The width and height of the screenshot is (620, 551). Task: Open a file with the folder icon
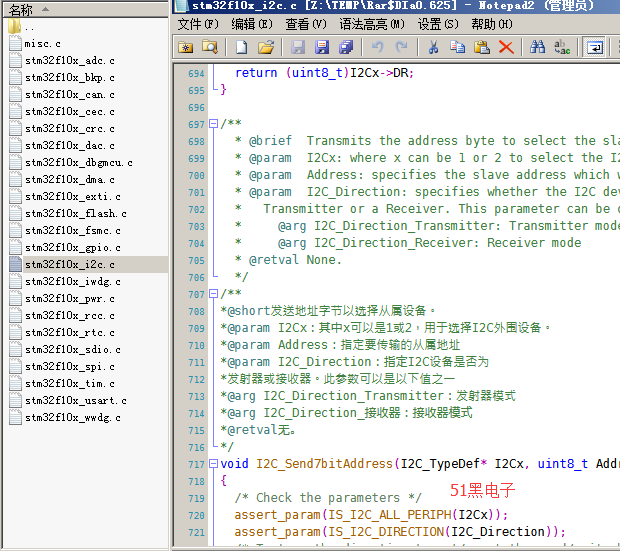tap(266, 47)
